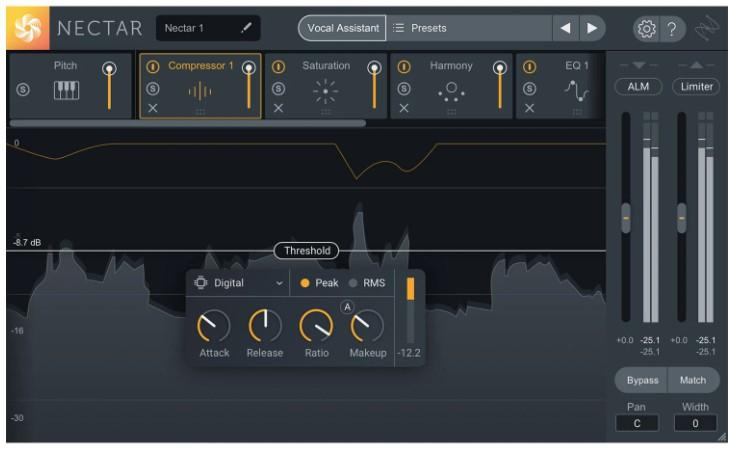The image size is (736, 449).
Task: Toggle the ALM button
Action: (638, 87)
